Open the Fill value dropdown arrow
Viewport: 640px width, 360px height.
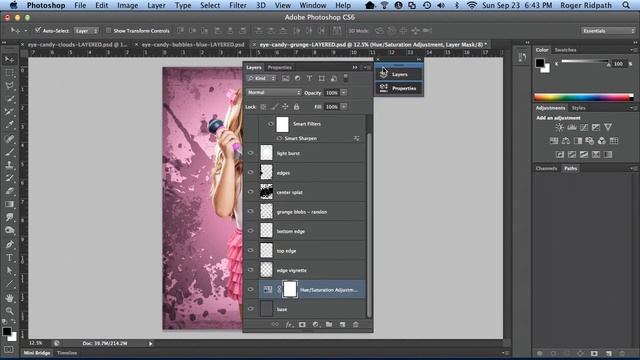344,107
